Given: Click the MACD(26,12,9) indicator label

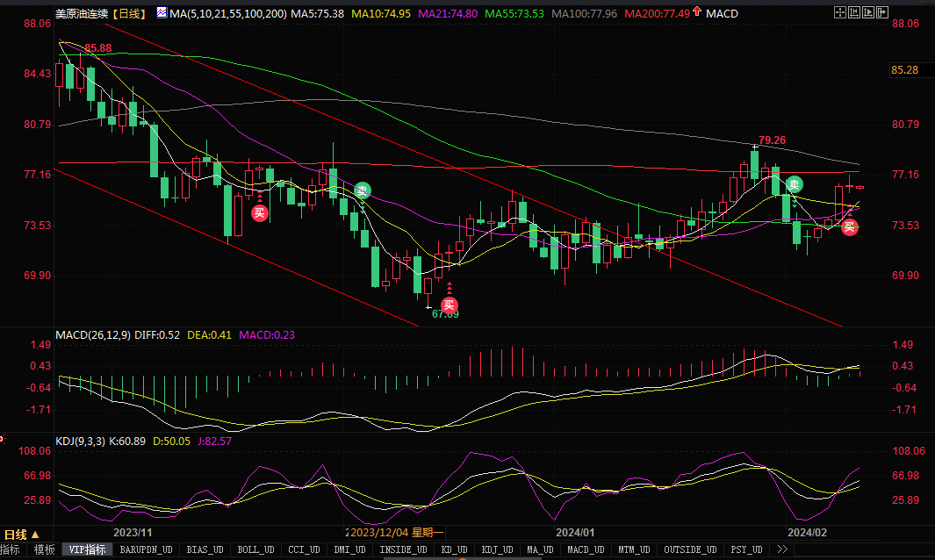Looking at the screenshot, I should (x=94, y=334).
